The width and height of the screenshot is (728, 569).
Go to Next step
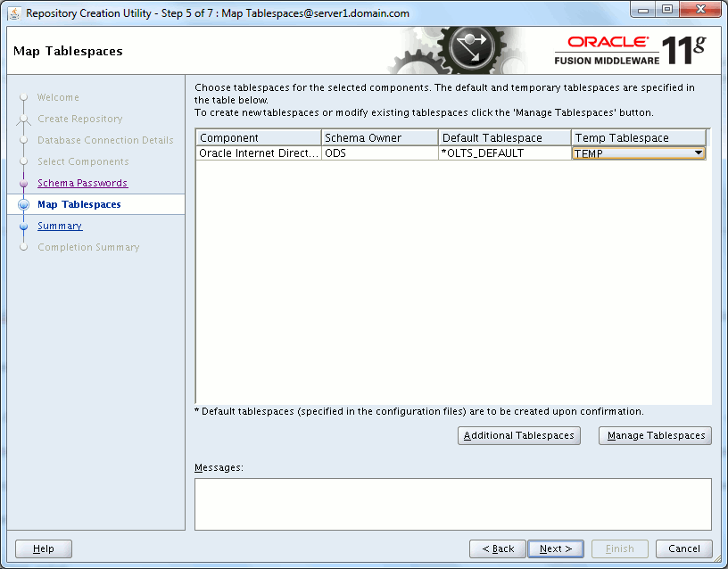click(x=556, y=548)
